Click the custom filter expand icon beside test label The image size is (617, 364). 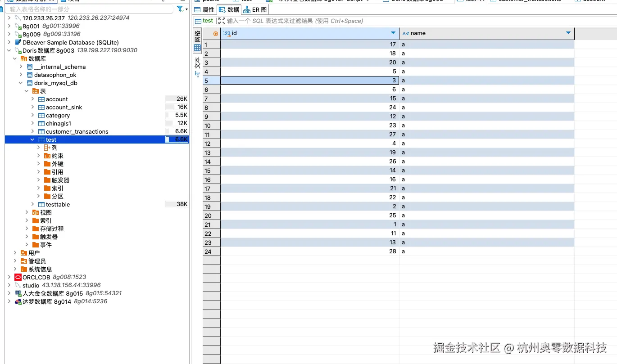pyautogui.click(x=222, y=21)
